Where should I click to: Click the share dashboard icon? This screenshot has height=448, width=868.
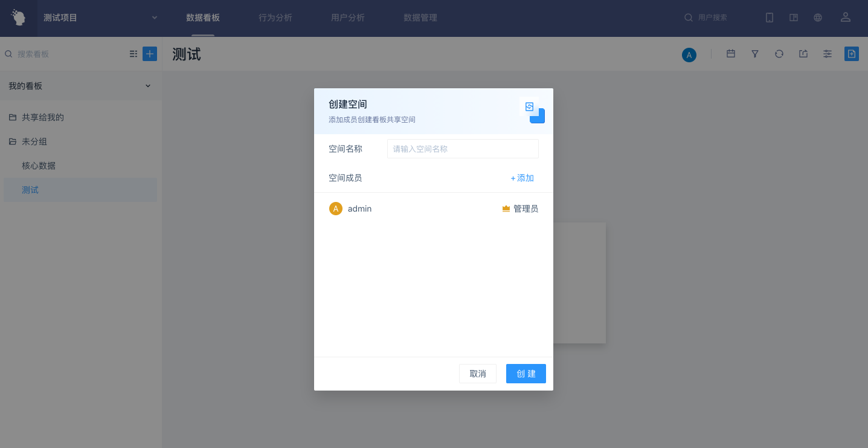click(803, 54)
